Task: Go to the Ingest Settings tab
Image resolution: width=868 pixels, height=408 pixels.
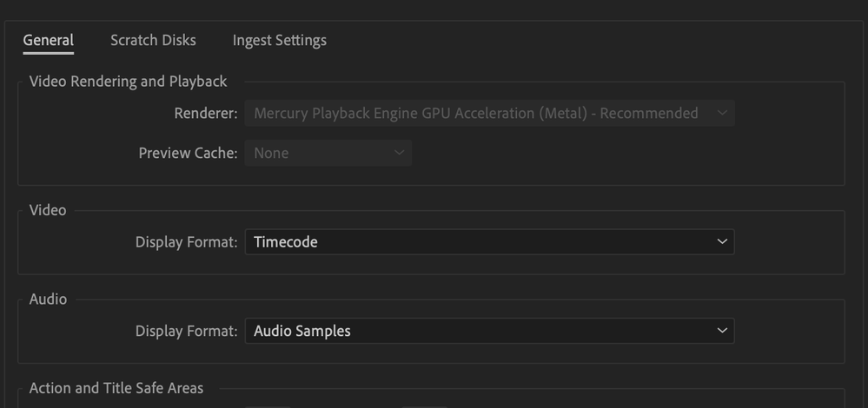Action: tap(279, 40)
